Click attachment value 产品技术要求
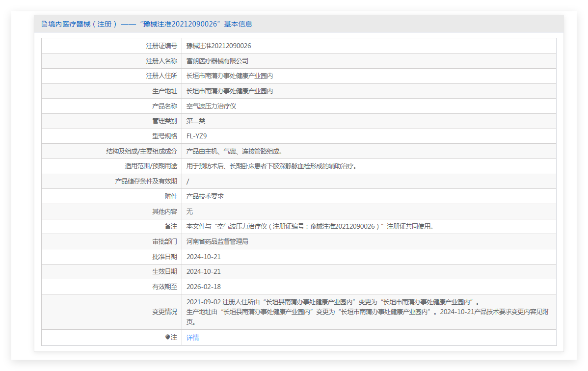 [x=205, y=196]
